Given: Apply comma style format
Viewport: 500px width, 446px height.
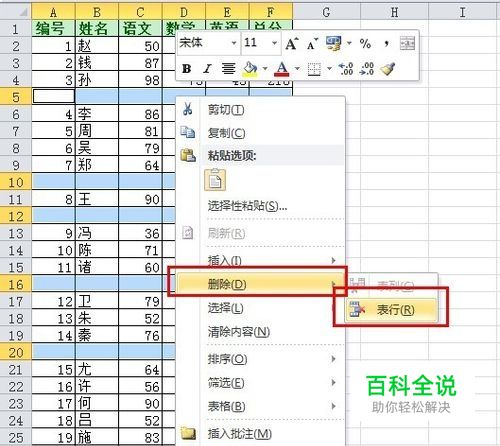Looking at the screenshot, I should click(x=386, y=44).
